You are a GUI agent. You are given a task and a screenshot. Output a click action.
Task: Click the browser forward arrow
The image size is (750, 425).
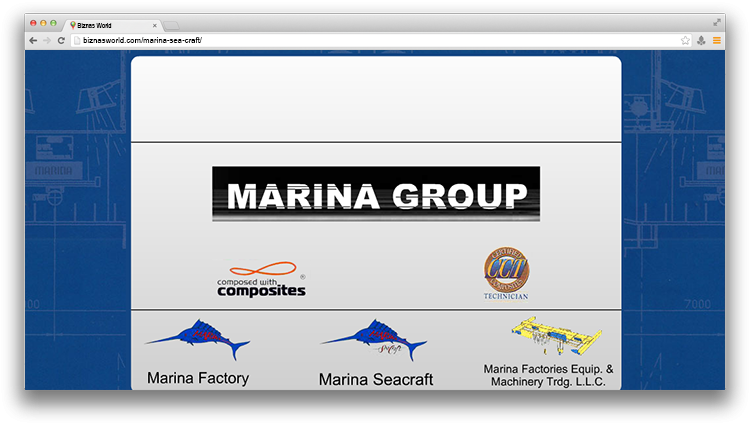tap(47, 40)
